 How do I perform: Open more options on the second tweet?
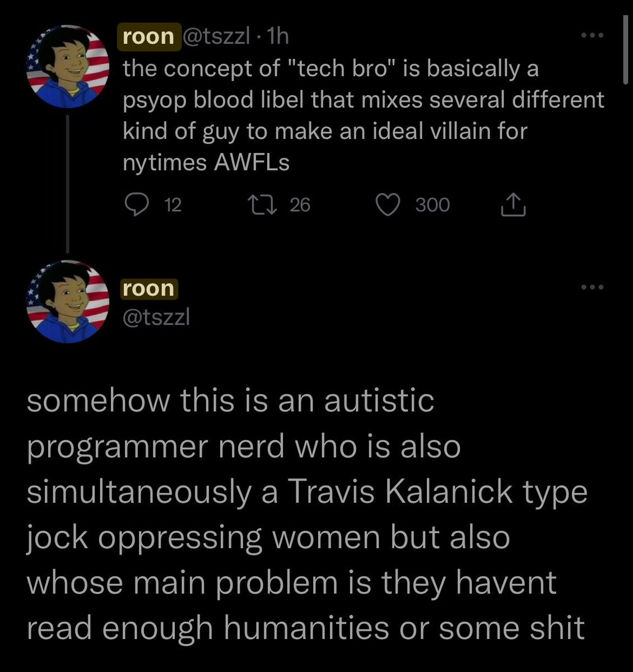click(x=592, y=288)
